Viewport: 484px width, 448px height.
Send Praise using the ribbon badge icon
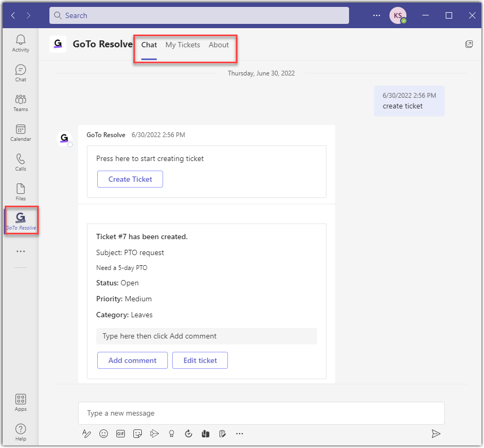tap(171, 434)
